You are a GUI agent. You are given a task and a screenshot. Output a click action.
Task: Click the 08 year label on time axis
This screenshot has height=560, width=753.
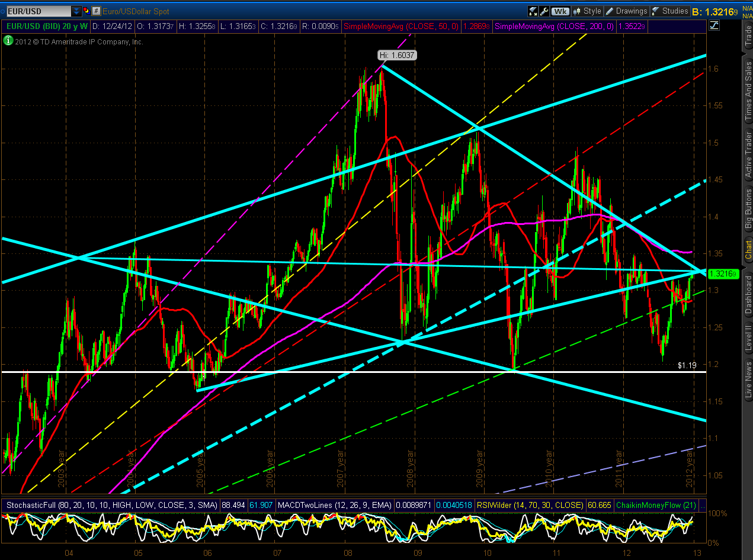(x=347, y=553)
